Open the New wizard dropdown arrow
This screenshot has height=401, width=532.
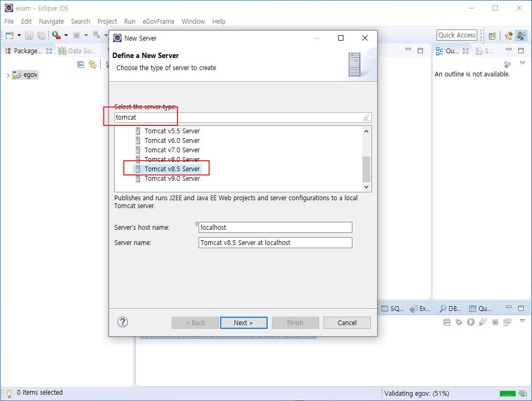19,35
